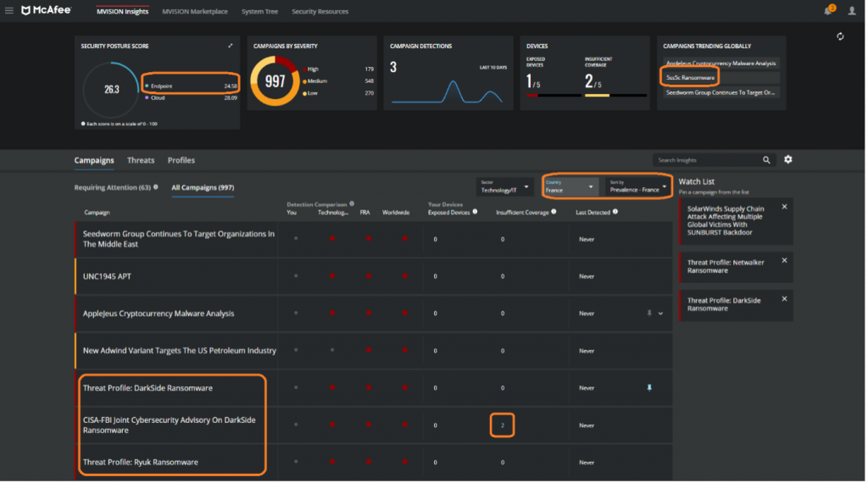Screen dimensions: 868x483
Task: Open the hamburger navigation menu
Action: 8,10
